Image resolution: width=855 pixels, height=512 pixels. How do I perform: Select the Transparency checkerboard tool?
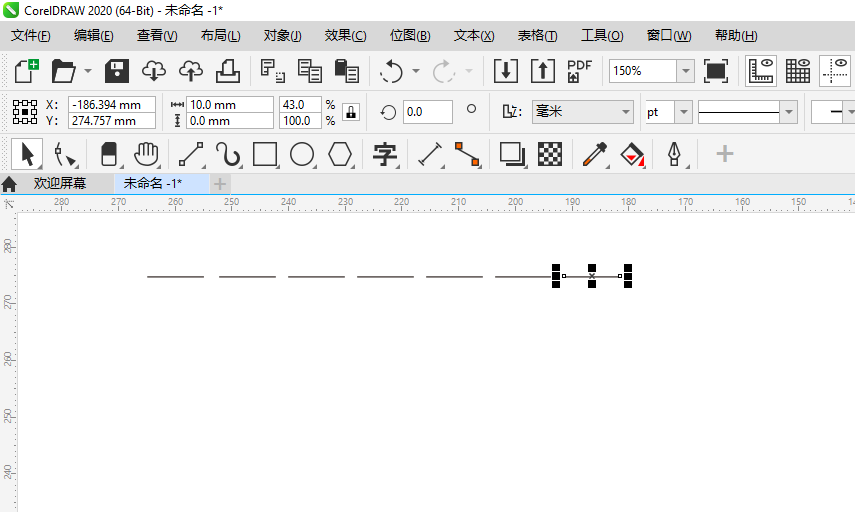(x=550, y=154)
